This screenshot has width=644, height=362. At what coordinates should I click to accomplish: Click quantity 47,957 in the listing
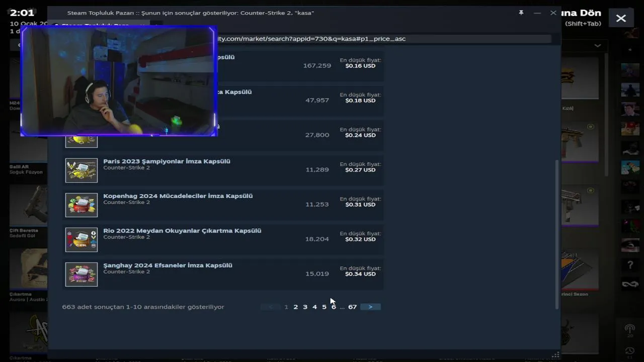[x=317, y=101]
